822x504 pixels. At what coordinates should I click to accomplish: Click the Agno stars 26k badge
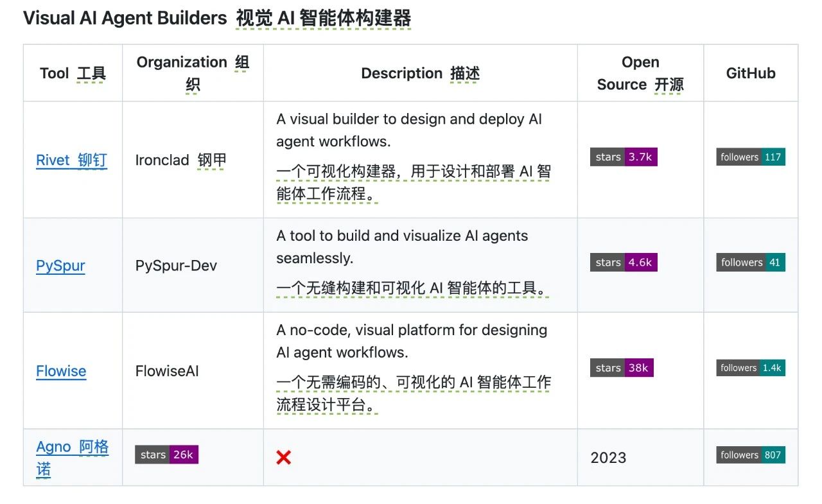[166, 455]
